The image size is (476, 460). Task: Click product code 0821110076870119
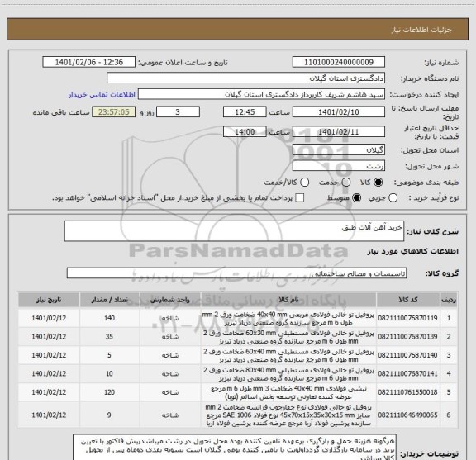(x=407, y=318)
